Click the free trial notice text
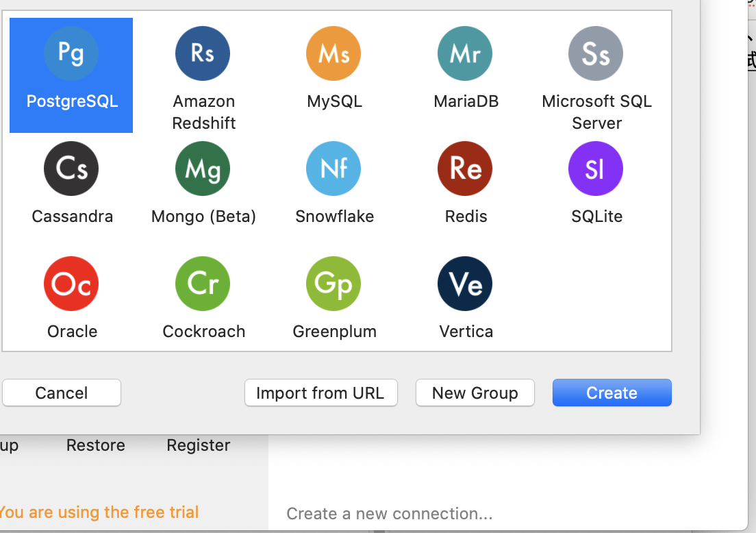This screenshot has height=533, width=756. (99, 512)
